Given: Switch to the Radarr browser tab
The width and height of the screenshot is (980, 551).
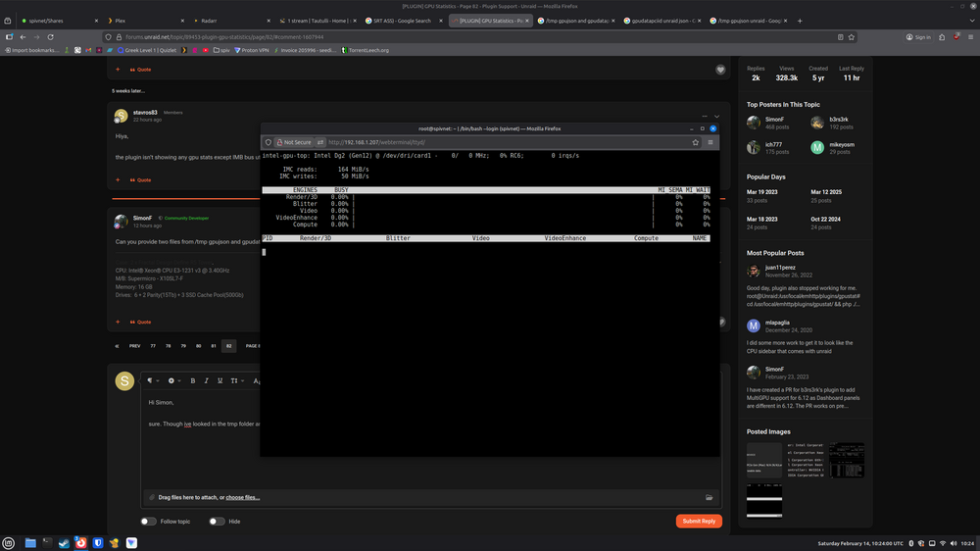Looking at the screenshot, I should pyautogui.click(x=232, y=21).
